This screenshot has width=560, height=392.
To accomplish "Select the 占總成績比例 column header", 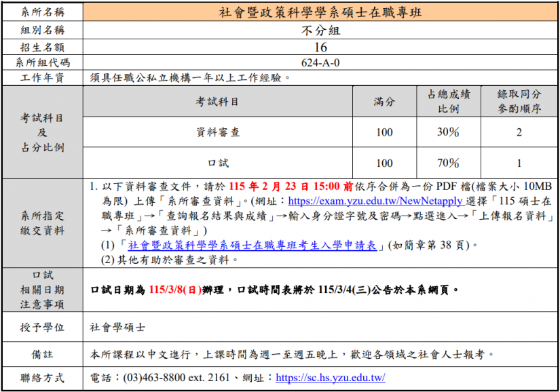I will (x=448, y=102).
